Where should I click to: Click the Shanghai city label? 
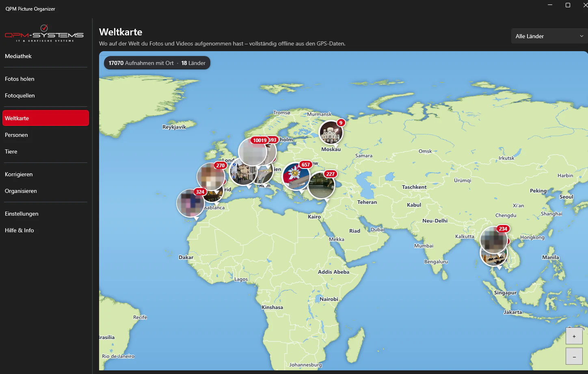(551, 214)
